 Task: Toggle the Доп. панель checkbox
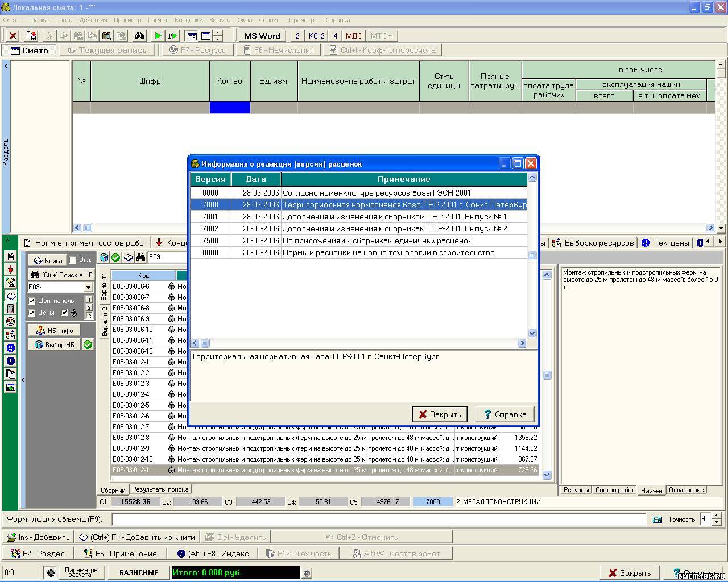pos(32,301)
